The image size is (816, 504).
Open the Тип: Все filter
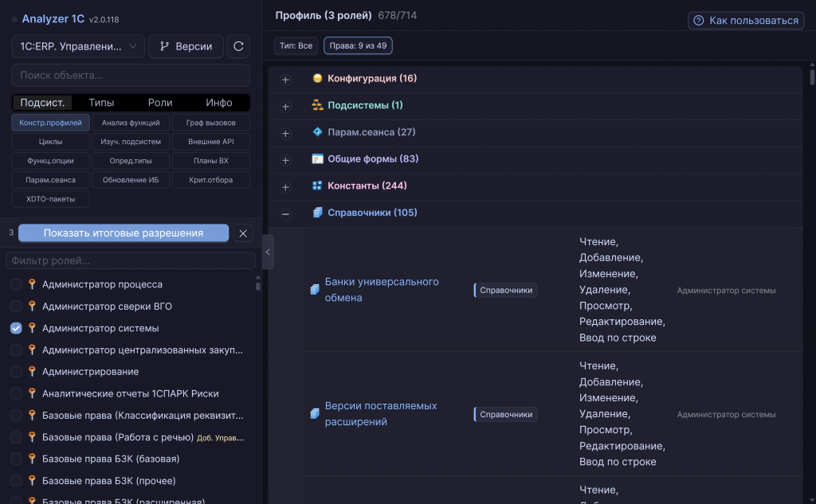pyautogui.click(x=296, y=45)
